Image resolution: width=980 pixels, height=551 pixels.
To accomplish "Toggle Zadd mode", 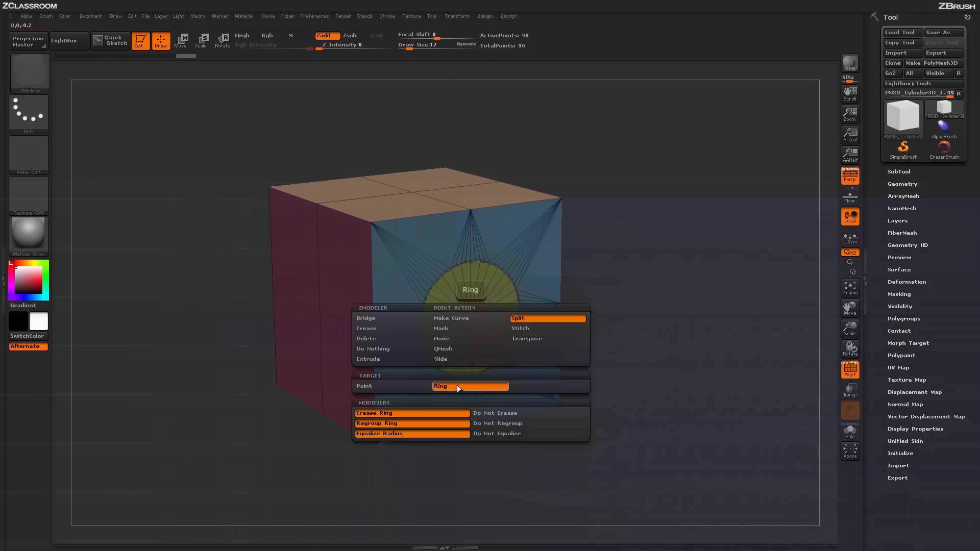I will click(327, 36).
